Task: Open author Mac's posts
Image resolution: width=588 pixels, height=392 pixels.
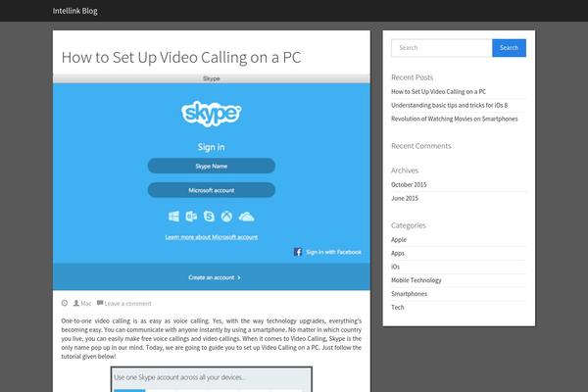Action: point(86,304)
